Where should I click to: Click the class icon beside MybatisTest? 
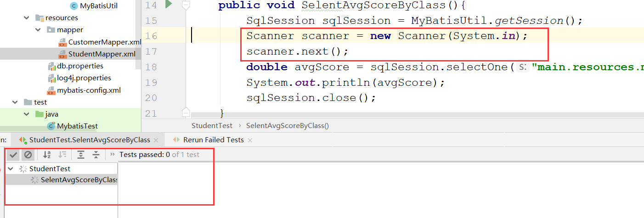(x=51, y=126)
